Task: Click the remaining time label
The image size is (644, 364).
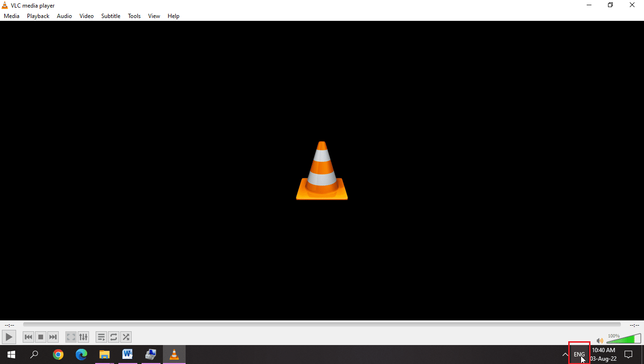Action: point(635,325)
